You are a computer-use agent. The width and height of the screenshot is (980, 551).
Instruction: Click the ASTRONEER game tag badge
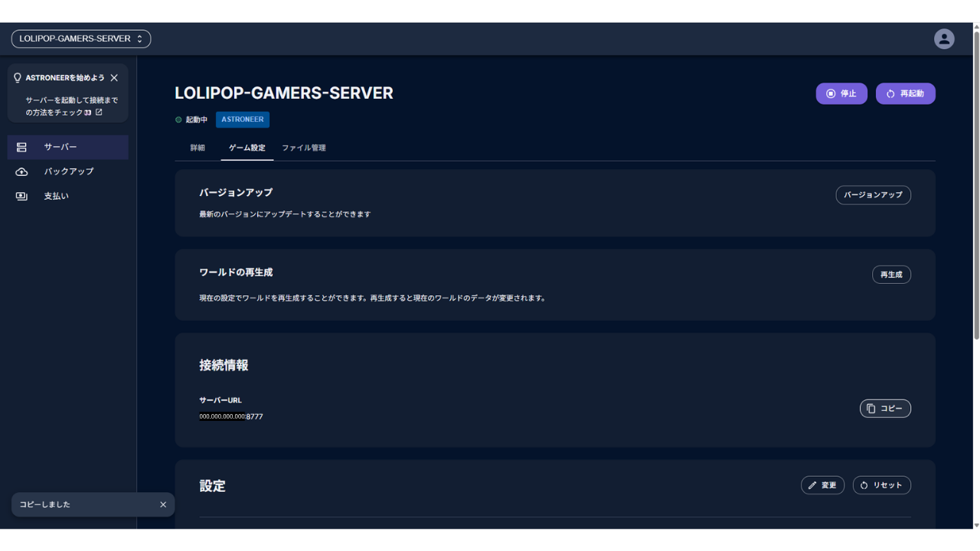(243, 119)
